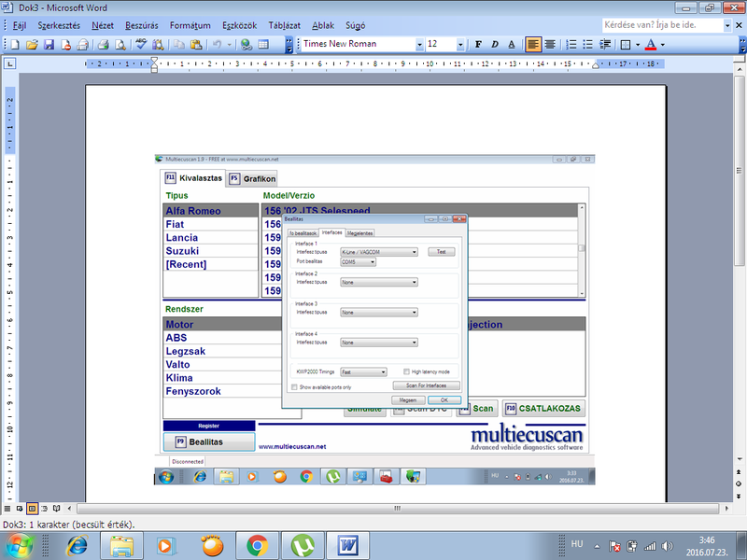Image resolution: width=747 pixels, height=560 pixels.
Task: Print the document using the printer icon
Action: [x=104, y=45]
